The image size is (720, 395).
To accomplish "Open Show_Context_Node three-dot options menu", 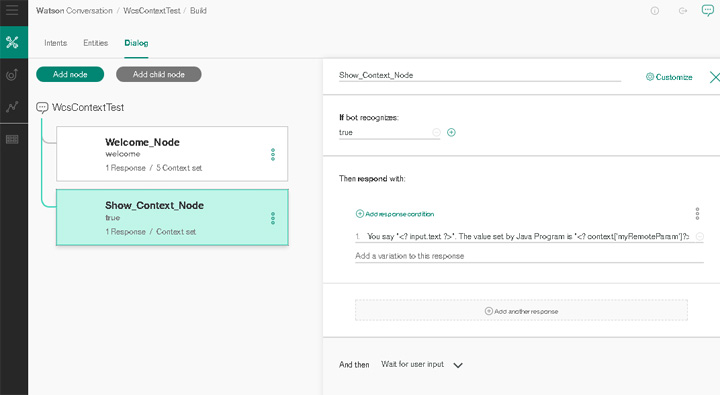I will point(273,218).
